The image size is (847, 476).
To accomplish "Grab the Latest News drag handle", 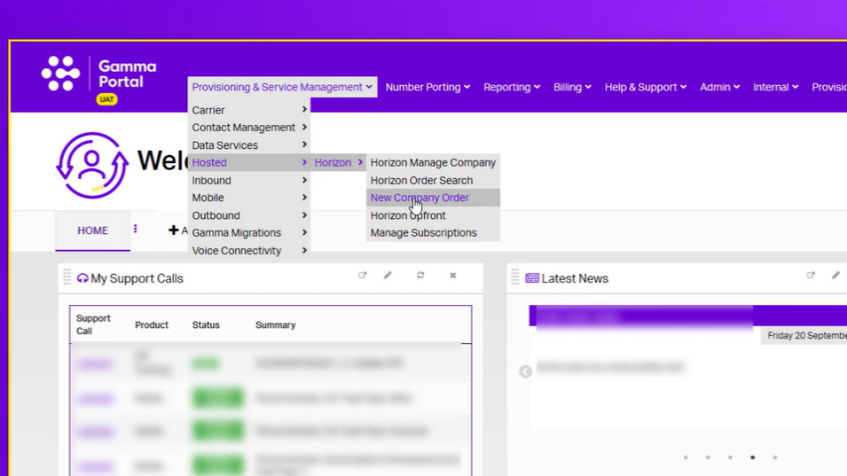I will coord(515,277).
